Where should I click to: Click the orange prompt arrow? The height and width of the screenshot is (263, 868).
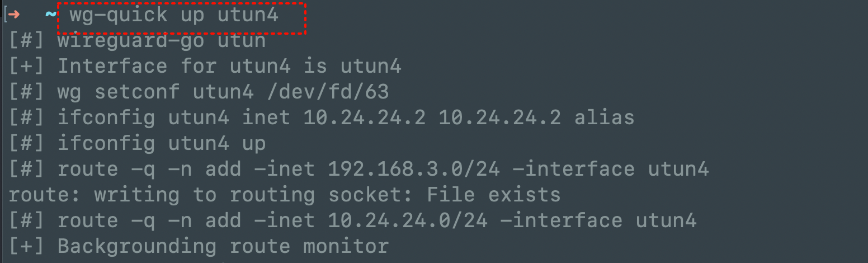(x=15, y=15)
